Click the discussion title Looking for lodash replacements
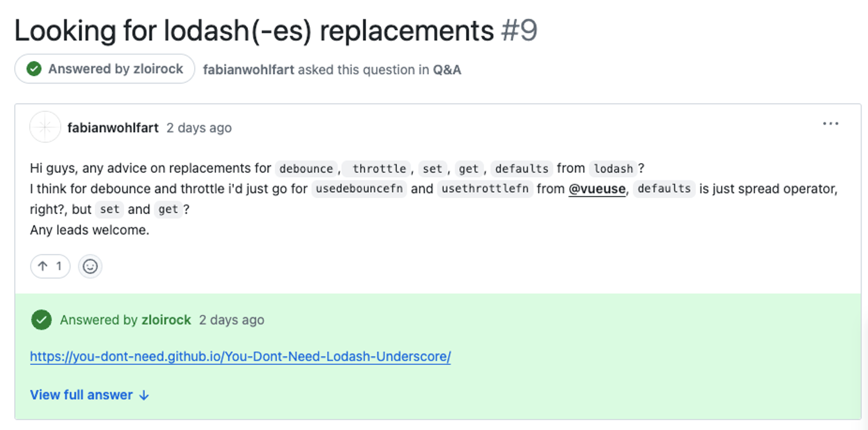868x430 pixels. (254, 30)
